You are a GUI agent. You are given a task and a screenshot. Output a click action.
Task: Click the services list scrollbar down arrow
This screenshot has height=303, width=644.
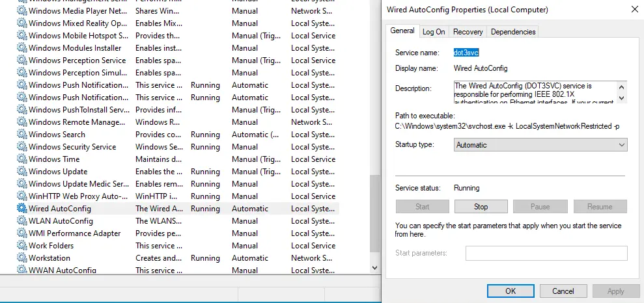(374, 268)
